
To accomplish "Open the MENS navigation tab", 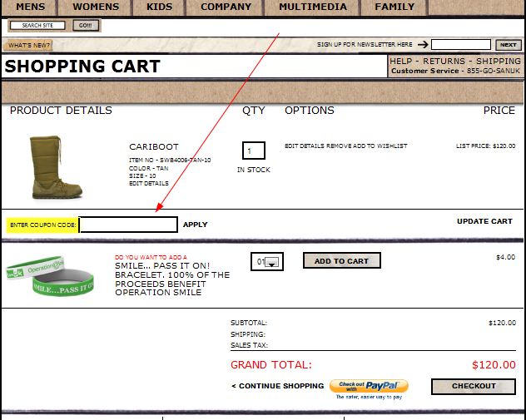I will tap(30, 7).
